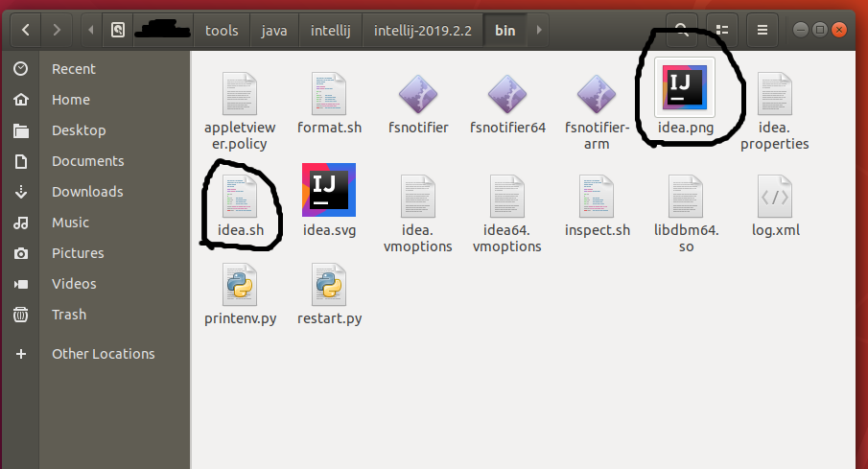Select the bin path segment
The width and height of the screenshot is (868, 469).
[504, 31]
